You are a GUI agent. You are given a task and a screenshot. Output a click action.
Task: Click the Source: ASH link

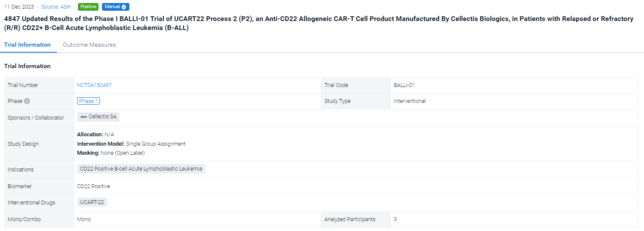pyautogui.click(x=56, y=7)
